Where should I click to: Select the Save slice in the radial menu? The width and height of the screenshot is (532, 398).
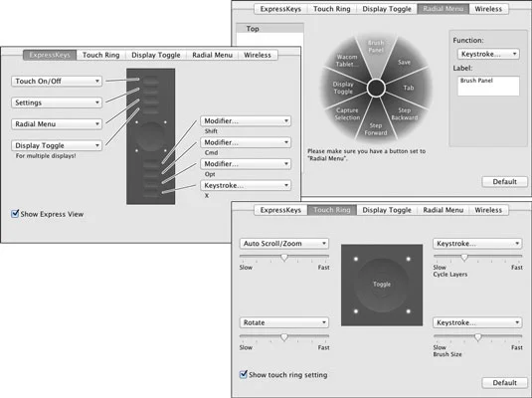(404, 62)
